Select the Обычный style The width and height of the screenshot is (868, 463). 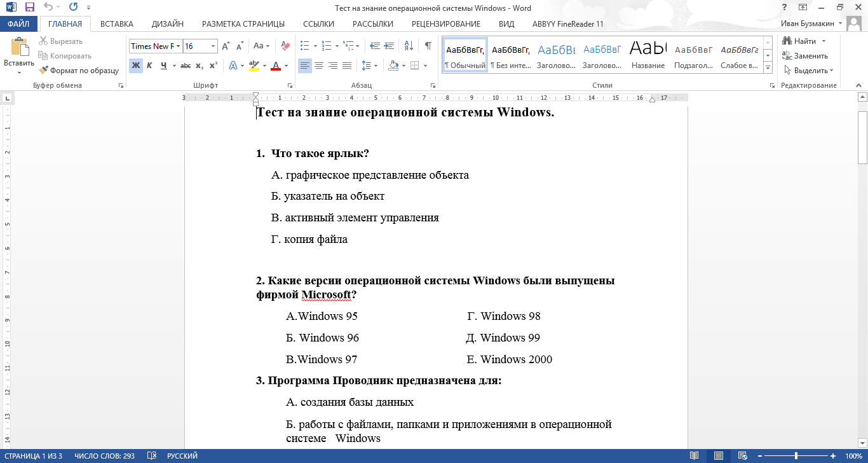point(465,55)
